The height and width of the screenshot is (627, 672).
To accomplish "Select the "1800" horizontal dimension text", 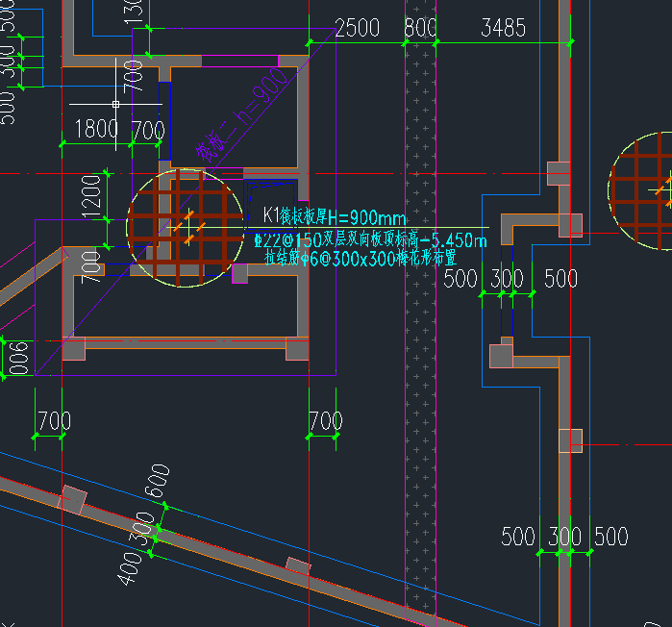I will [96, 129].
